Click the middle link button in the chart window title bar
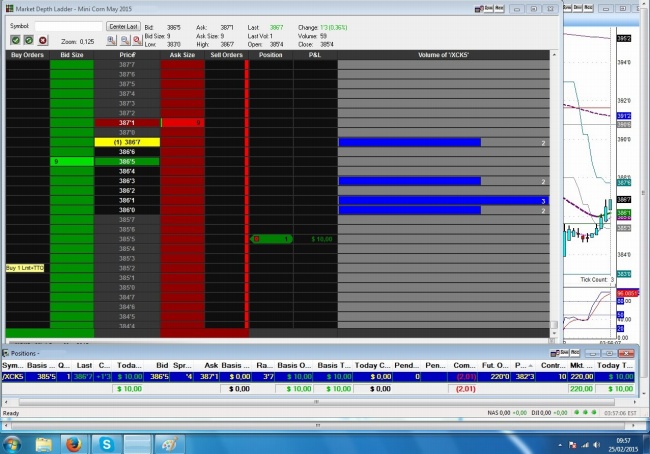This screenshot has width=650, height=454. point(578,8)
